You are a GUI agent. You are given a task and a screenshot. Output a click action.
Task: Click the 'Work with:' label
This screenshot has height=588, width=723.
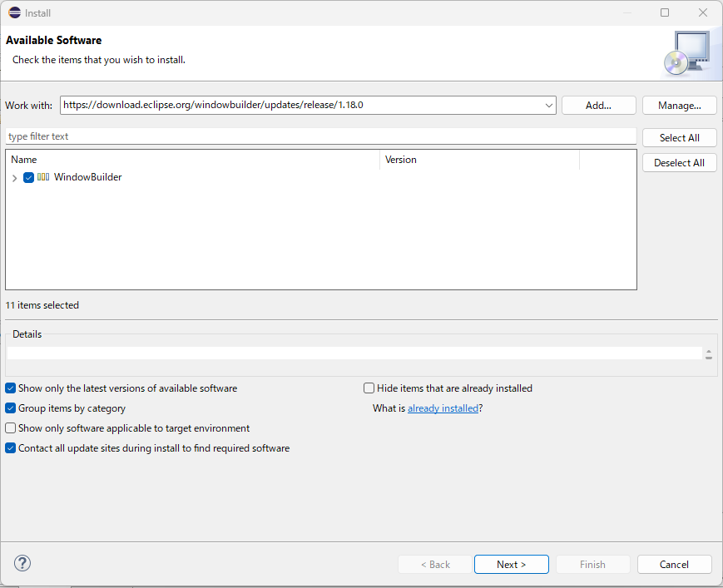pyautogui.click(x=28, y=106)
